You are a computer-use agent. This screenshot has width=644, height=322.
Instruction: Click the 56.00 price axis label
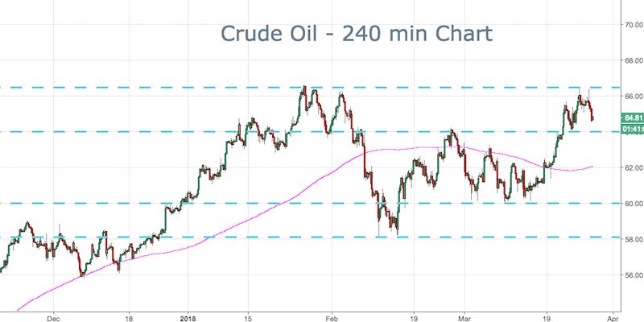pos(630,275)
